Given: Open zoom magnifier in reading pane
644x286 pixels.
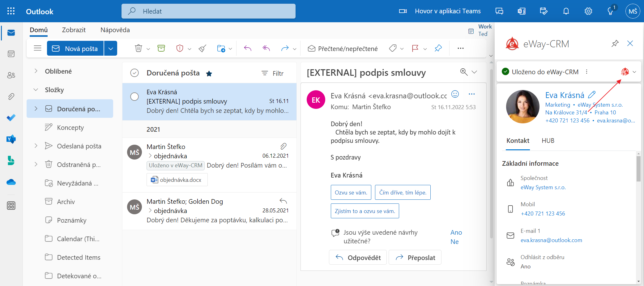Looking at the screenshot, I should (x=464, y=72).
